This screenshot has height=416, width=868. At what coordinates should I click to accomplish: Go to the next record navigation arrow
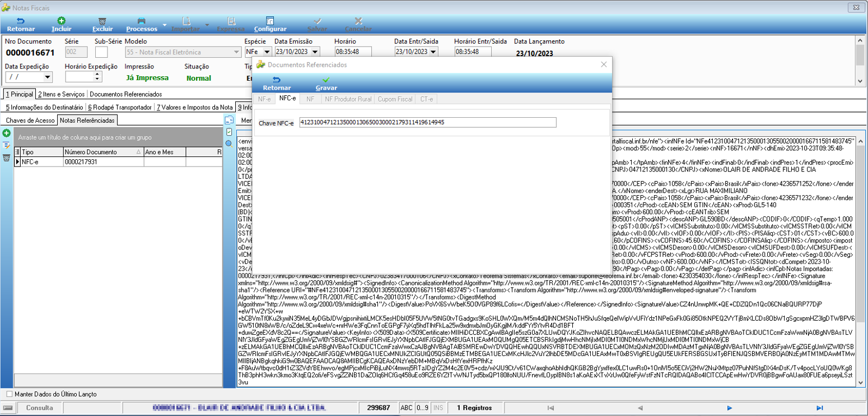[730, 408]
